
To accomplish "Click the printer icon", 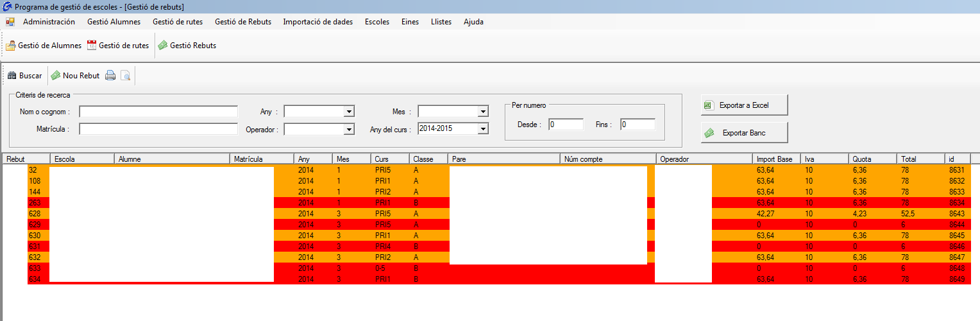I will coord(110,76).
